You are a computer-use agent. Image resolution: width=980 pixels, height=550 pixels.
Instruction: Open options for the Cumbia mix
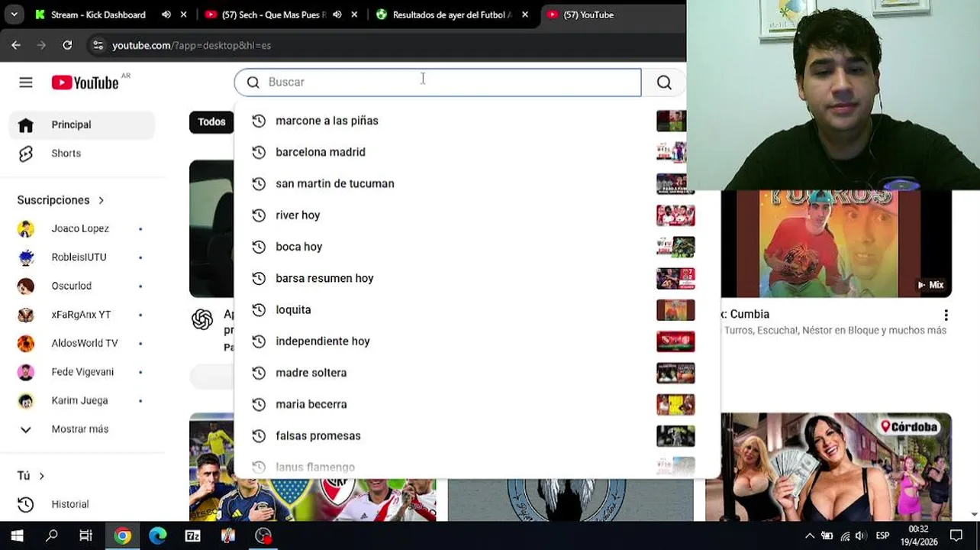pos(946,315)
